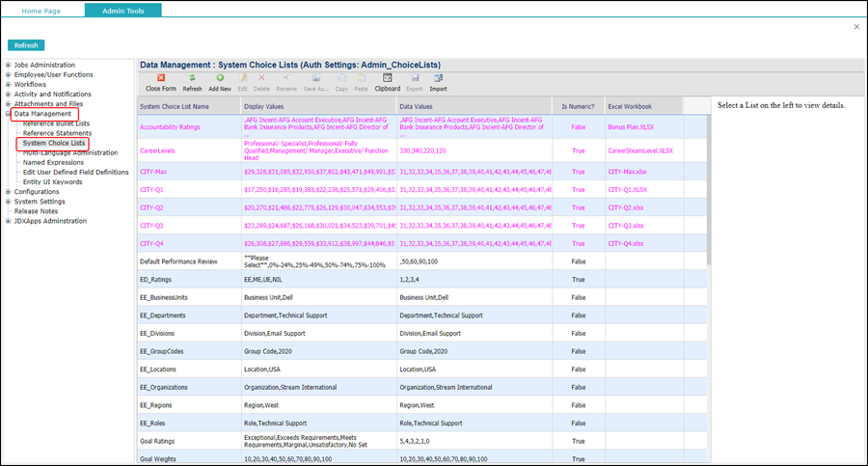Screen dimensions: 868x466
Task: Click the Close Form toolbar icon
Action: click(160, 78)
